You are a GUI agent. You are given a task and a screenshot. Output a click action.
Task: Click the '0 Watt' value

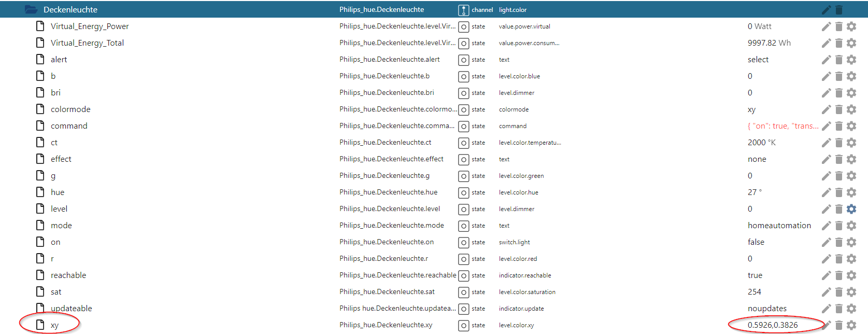[x=760, y=26]
